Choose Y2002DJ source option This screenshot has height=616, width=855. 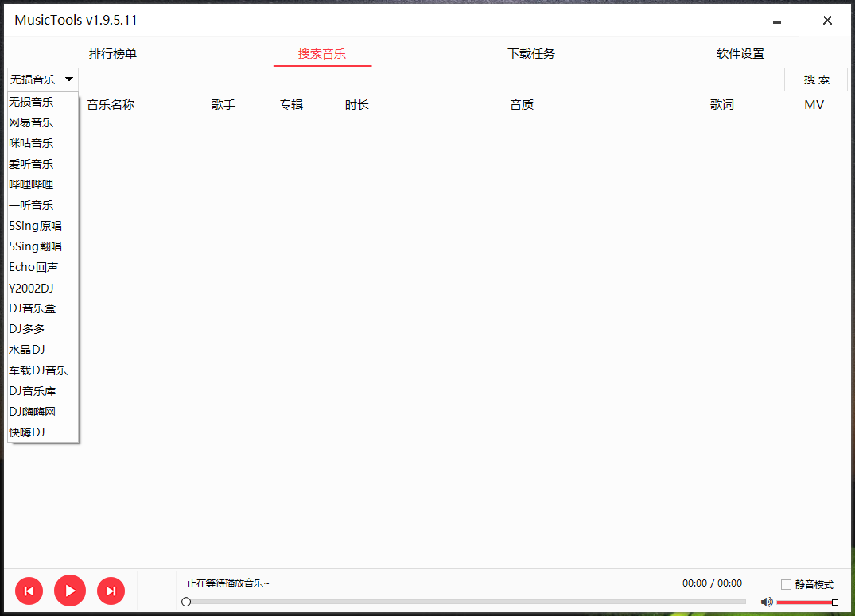[43, 288]
